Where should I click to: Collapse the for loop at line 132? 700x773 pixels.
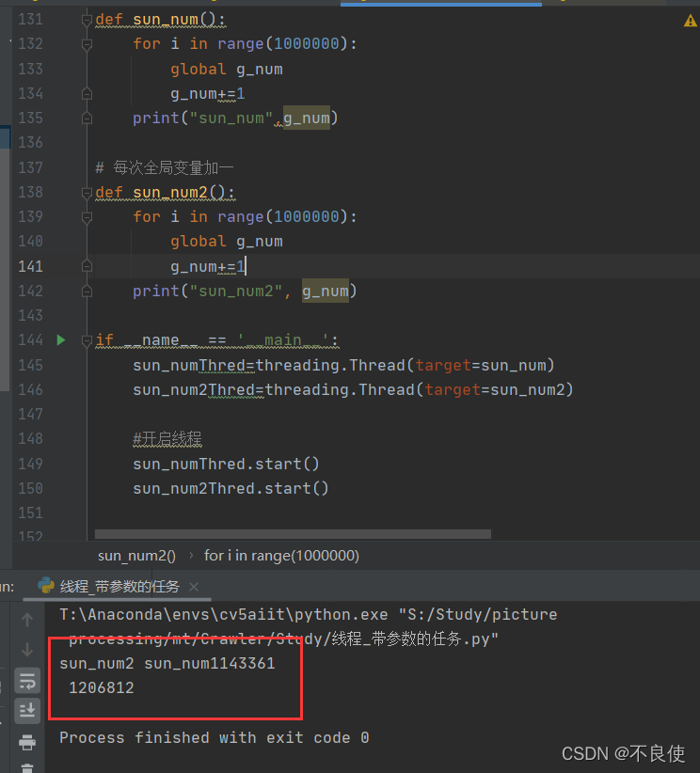click(87, 44)
